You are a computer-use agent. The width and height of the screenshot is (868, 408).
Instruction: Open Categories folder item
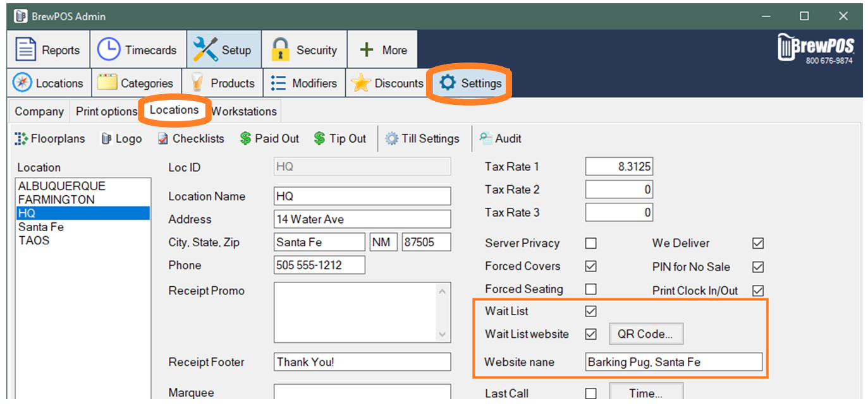(x=137, y=83)
